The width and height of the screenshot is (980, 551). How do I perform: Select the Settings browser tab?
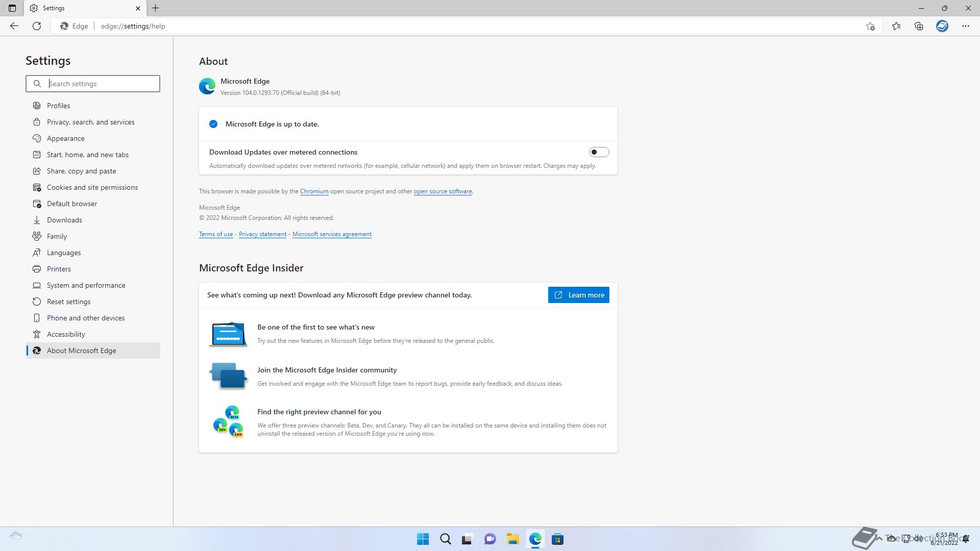(85, 8)
